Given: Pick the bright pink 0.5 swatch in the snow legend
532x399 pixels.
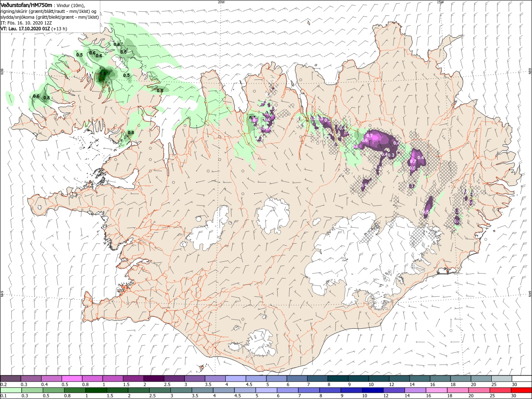Looking at the screenshot, I should 71,379.
